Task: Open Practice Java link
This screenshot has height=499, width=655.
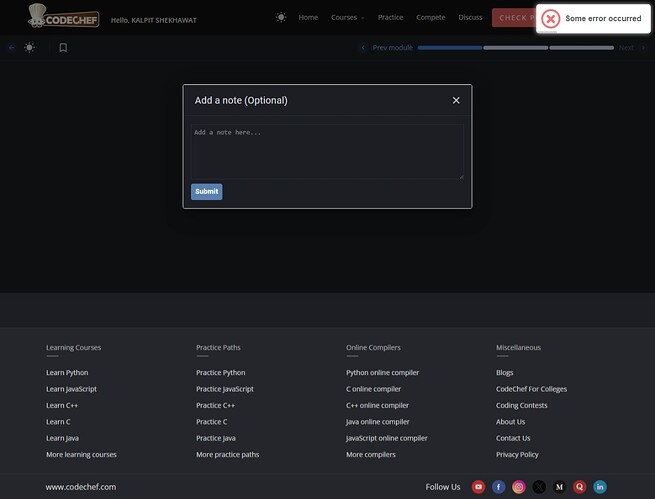Action: pos(216,438)
